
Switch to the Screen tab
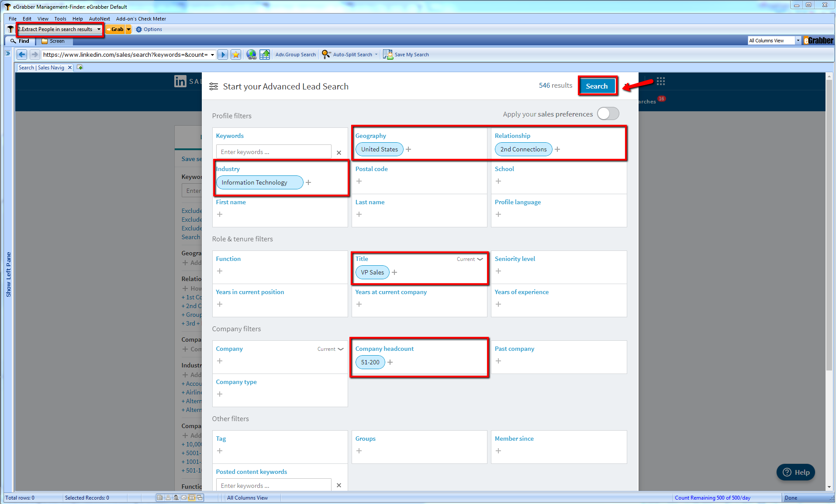(x=54, y=41)
